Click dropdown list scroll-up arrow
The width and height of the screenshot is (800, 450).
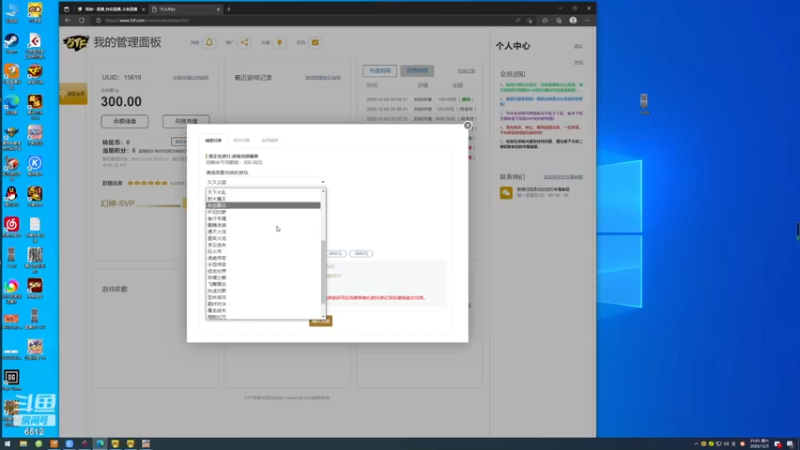[323, 191]
